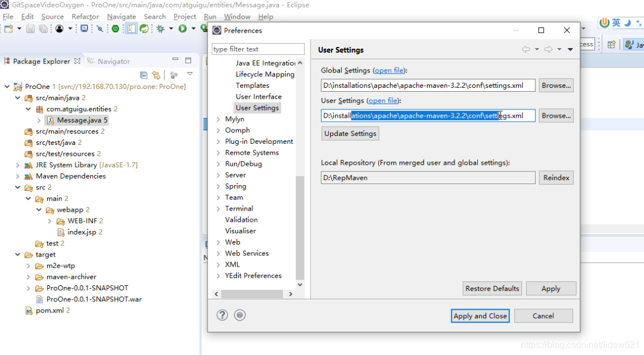Click the Reindex button
The height and width of the screenshot is (355, 644).
click(x=556, y=178)
